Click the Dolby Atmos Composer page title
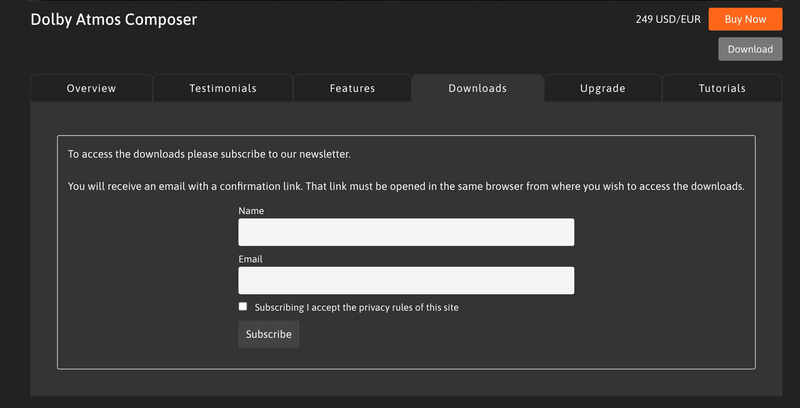This screenshot has width=800, height=408. click(x=114, y=20)
